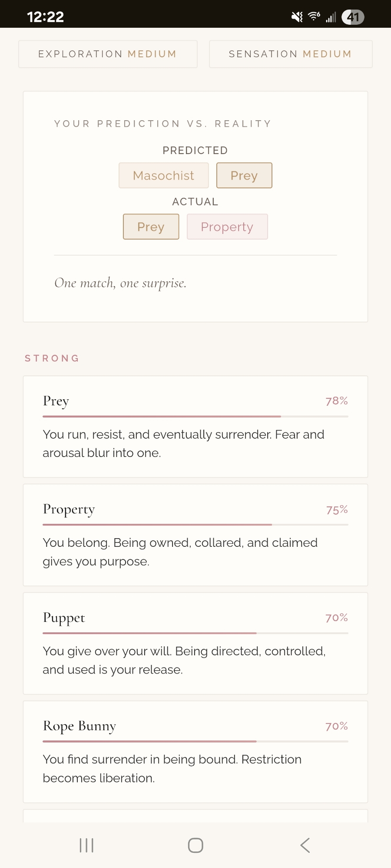Tap the actual Prey chip
This screenshot has width=391, height=868.
(x=151, y=227)
